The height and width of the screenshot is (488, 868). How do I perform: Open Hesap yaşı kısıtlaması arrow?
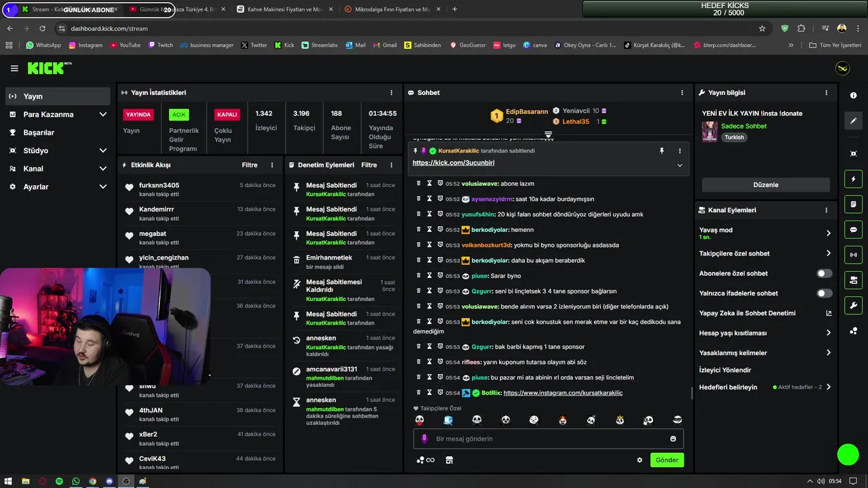coord(828,333)
